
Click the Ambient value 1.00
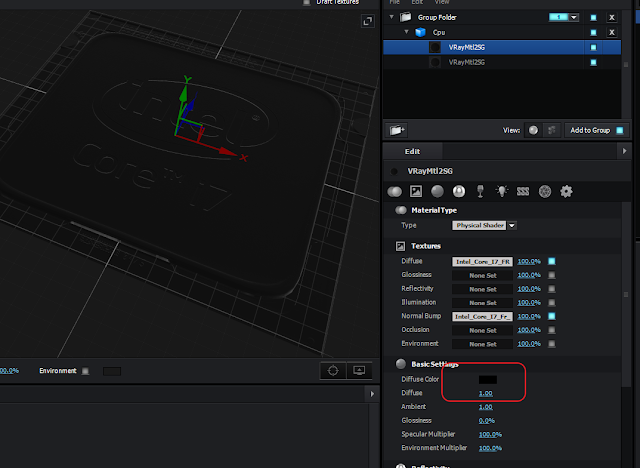pos(486,407)
